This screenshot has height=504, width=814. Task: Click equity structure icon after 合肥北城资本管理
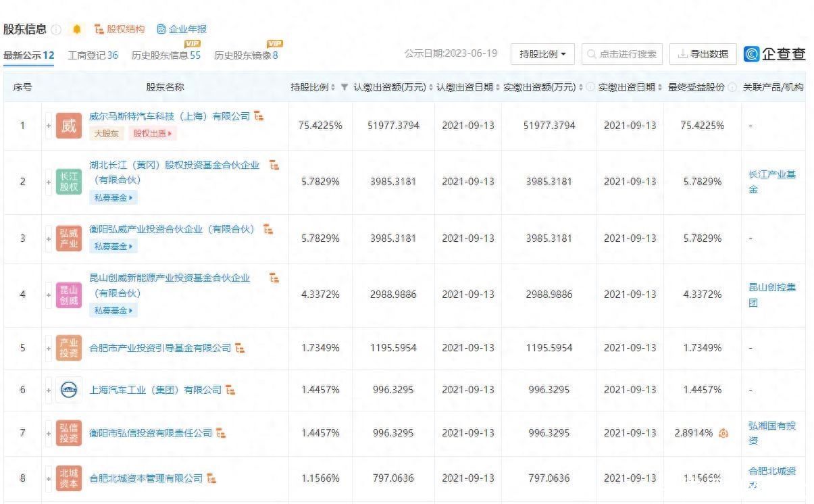point(212,478)
